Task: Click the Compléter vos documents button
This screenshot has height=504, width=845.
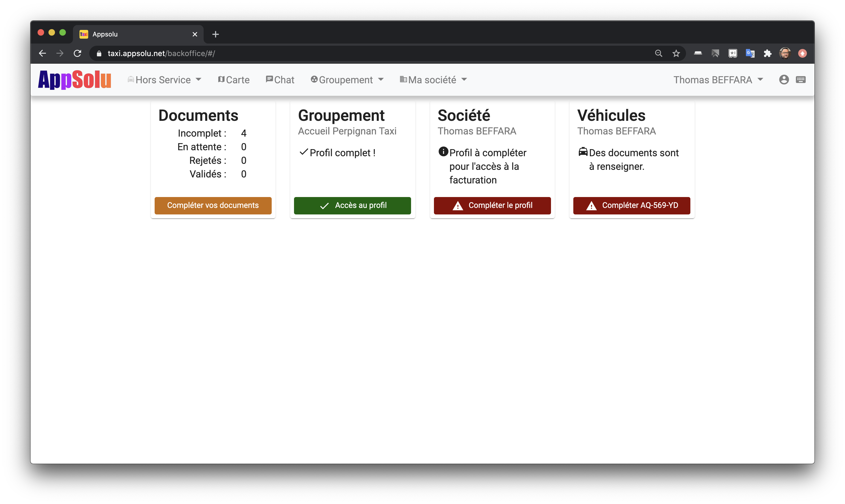Action: pos(213,205)
